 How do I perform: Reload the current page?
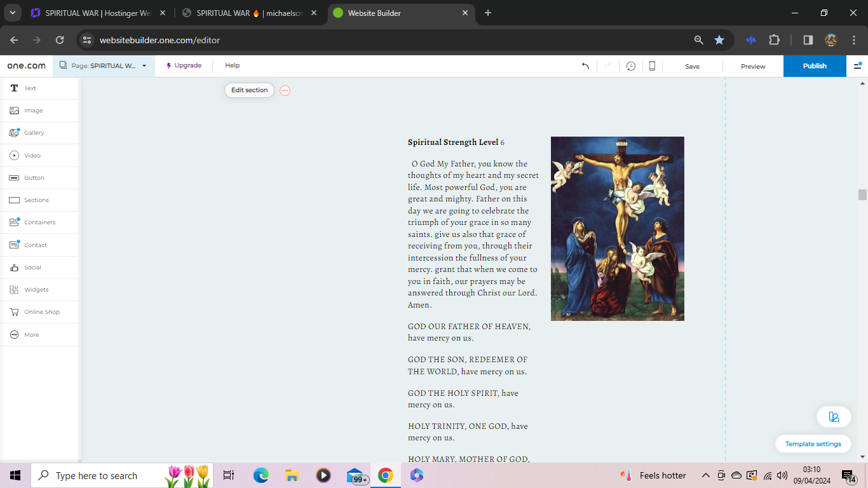pyautogui.click(x=60, y=40)
